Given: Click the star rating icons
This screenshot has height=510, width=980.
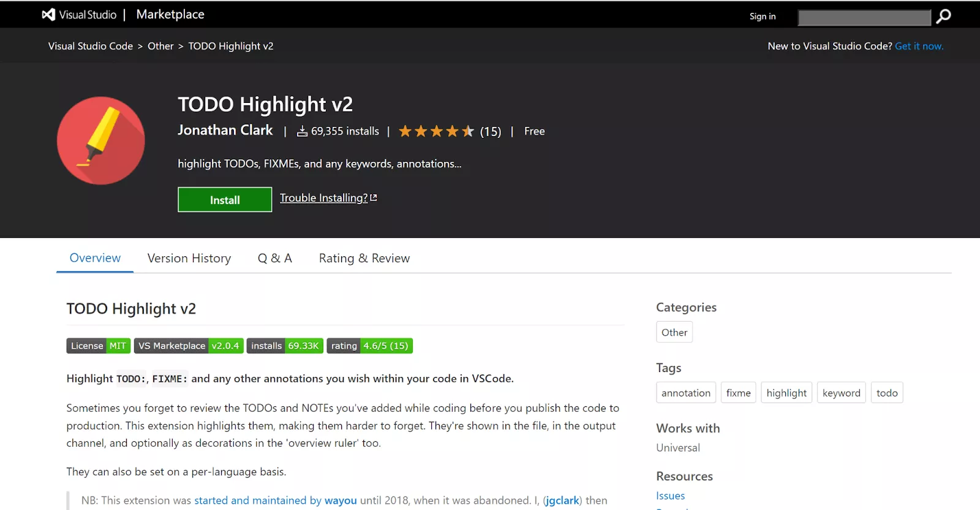Looking at the screenshot, I should [436, 131].
